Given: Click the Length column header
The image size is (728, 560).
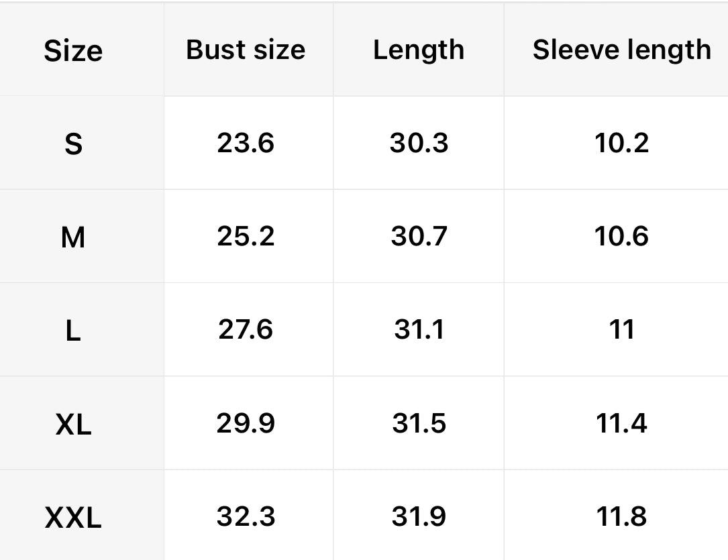Looking at the screenshot, I should [419, 50].
